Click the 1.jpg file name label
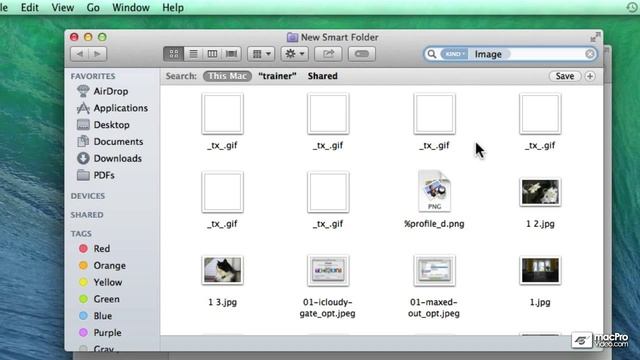 (540, 302)
